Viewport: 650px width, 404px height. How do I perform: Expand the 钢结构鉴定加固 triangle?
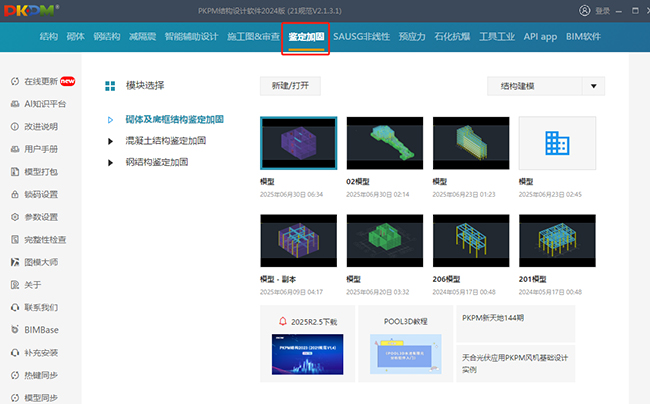pos(110,162)
